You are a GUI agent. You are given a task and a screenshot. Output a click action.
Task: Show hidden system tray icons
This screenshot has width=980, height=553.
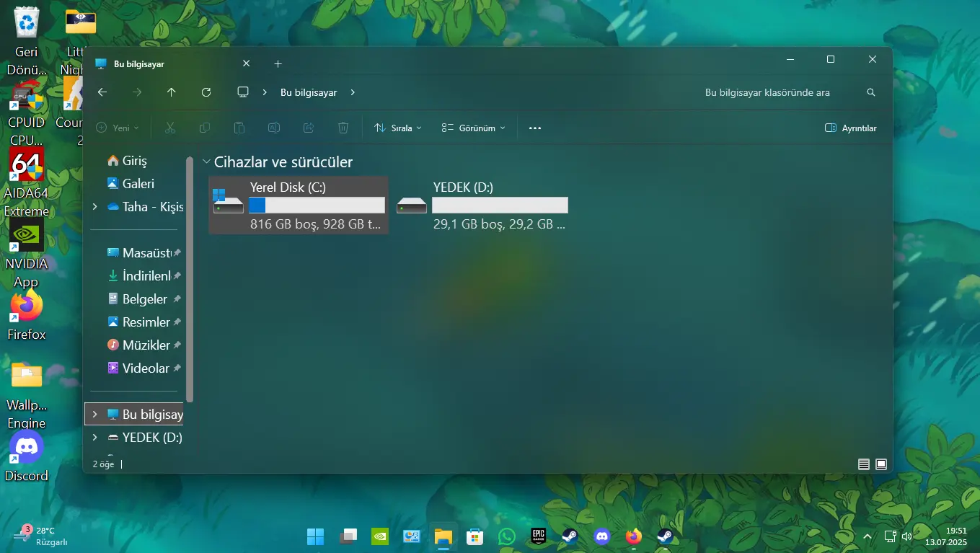(868, 536)
